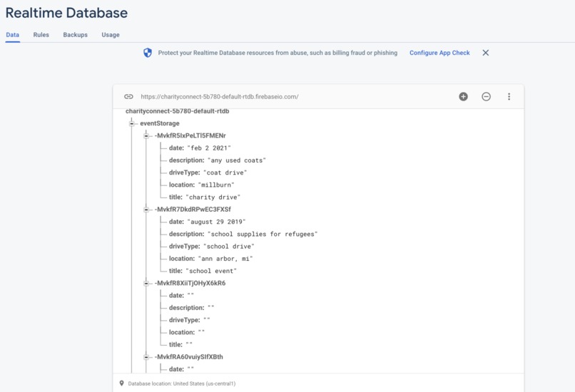
Task: Click the driveType value "school drive"
Action: (229, 246)
